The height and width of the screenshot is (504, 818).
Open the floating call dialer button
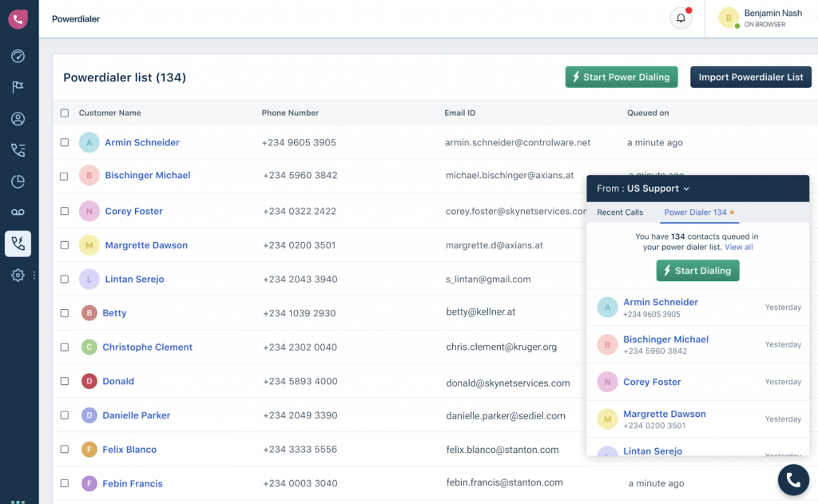tap(792, 479)
